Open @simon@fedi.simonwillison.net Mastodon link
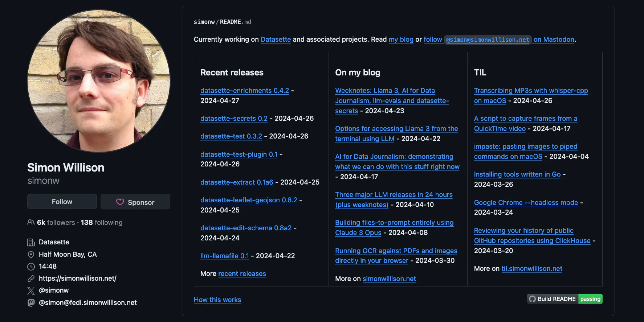The image size is (644, 322). tap(88, 303)
